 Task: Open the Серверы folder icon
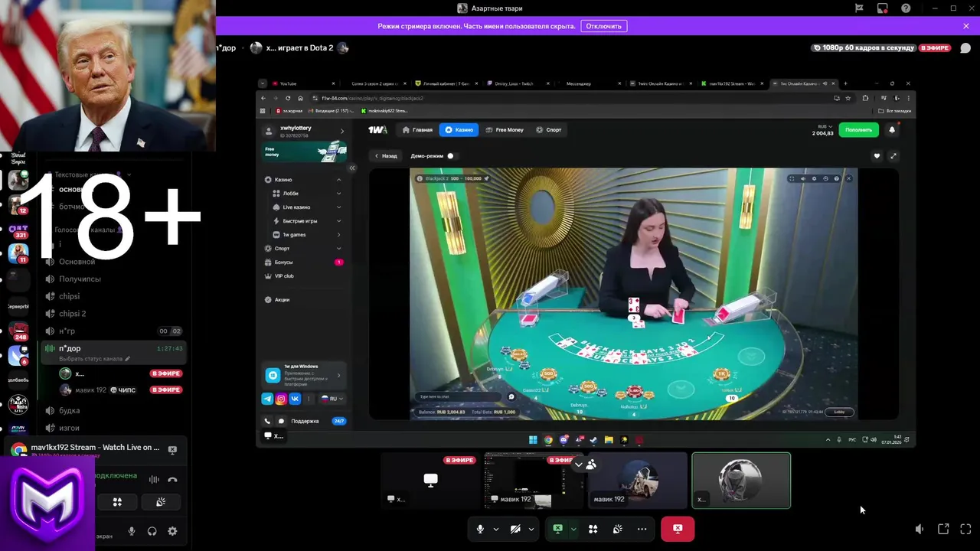(x=18, y=306)
